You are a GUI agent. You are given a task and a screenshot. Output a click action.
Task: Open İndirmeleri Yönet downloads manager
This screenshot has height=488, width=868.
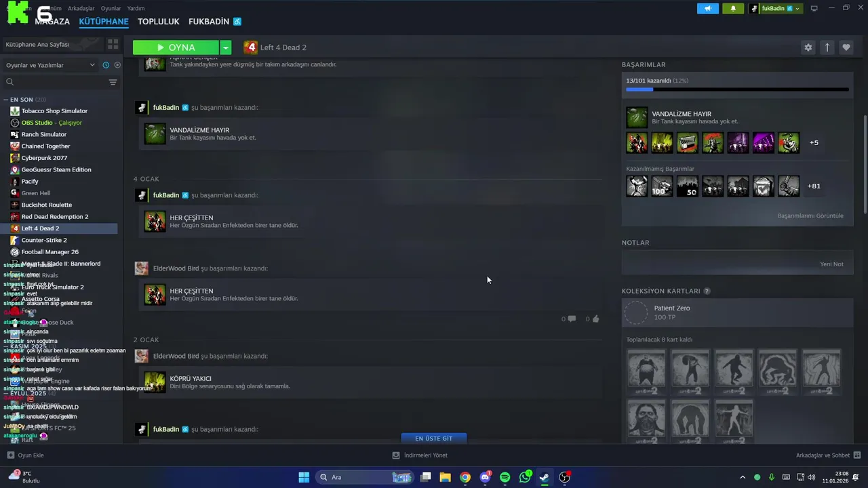(x=420, y=455)
